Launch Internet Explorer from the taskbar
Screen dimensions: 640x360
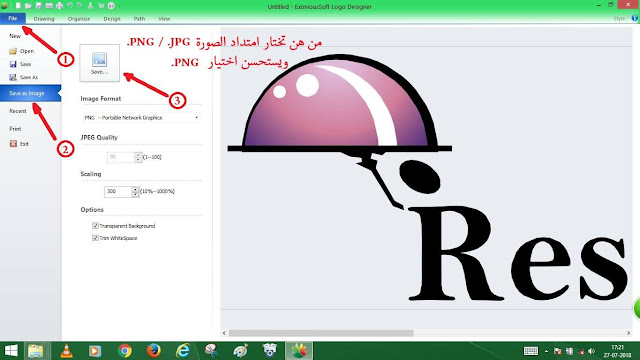click(182, 351)
